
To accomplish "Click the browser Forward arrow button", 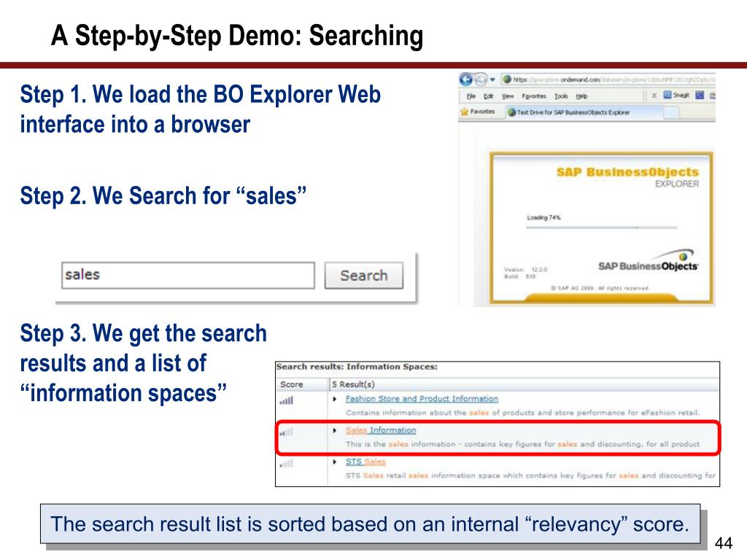I will [481, 79].
